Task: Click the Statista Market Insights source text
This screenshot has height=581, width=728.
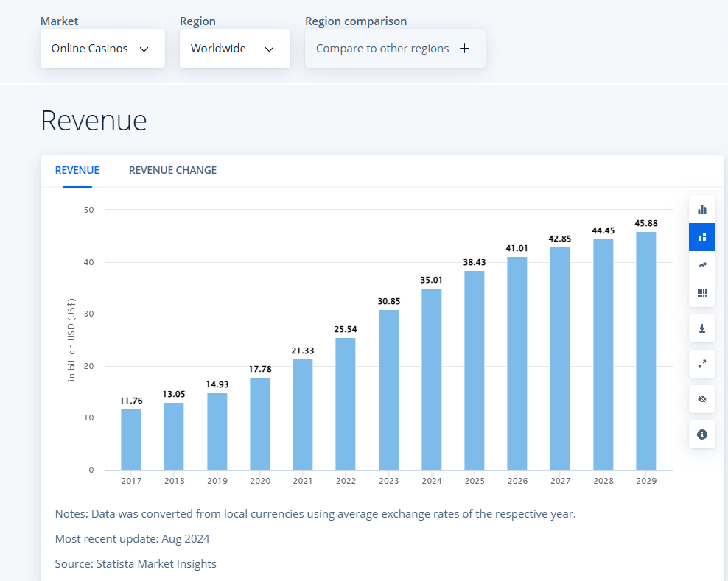Action: [156, 564]
